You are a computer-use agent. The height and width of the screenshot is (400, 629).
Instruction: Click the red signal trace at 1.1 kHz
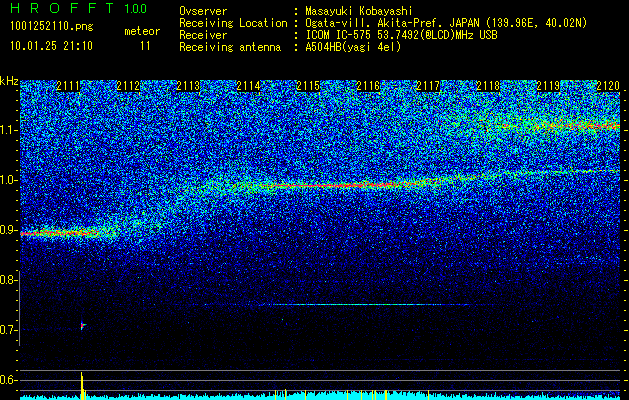[562, 126]
